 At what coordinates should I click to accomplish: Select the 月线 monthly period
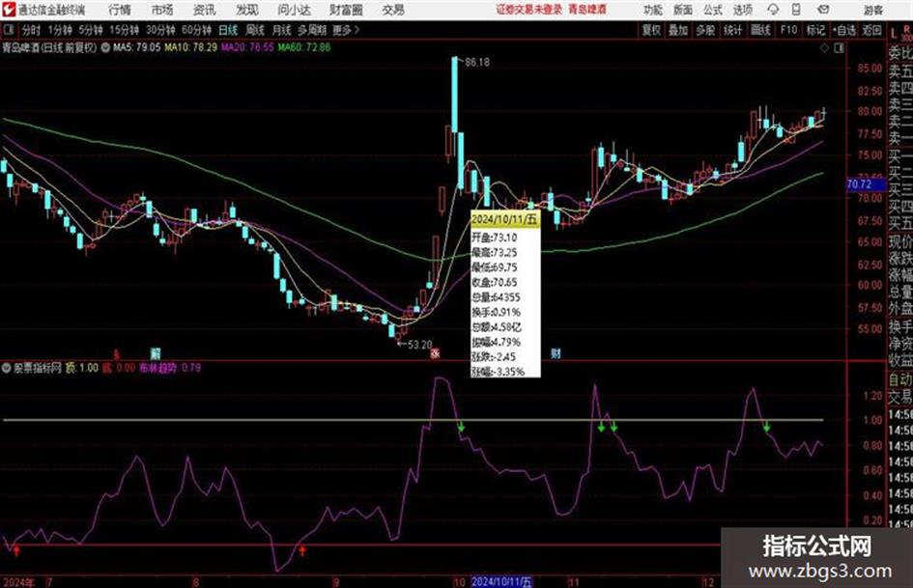tap(282, 30)
